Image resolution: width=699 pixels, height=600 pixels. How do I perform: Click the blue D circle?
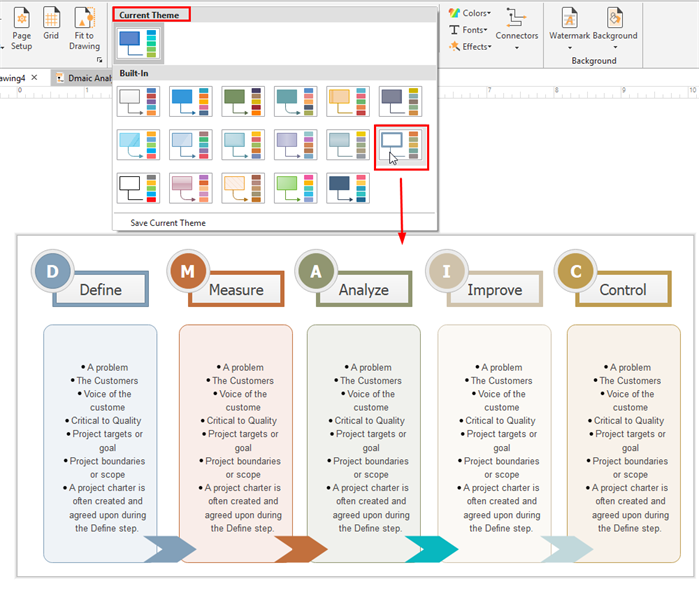53,271
